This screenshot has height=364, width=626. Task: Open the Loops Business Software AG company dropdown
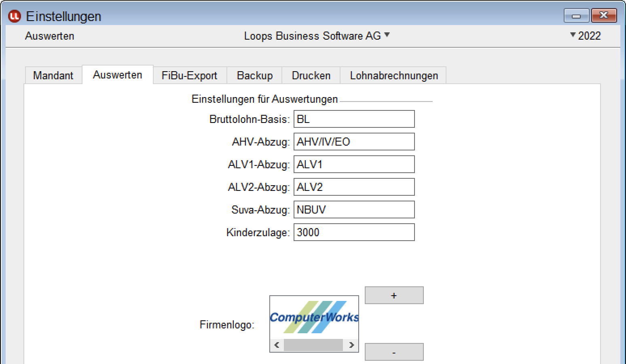(317, 36)
